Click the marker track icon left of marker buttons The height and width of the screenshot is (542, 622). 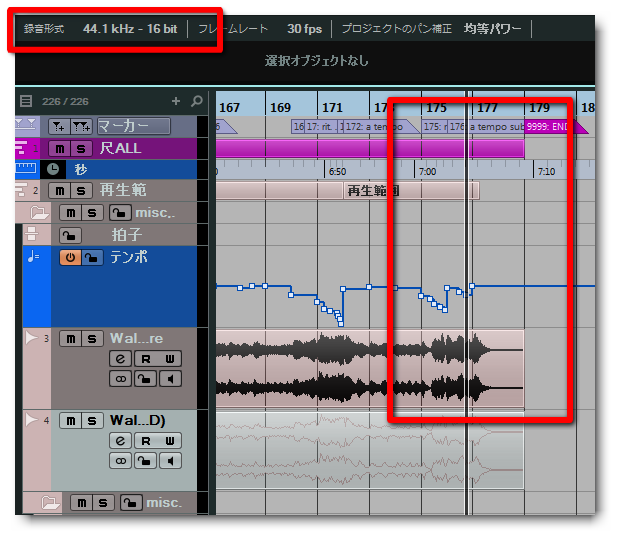coord(26,123)
